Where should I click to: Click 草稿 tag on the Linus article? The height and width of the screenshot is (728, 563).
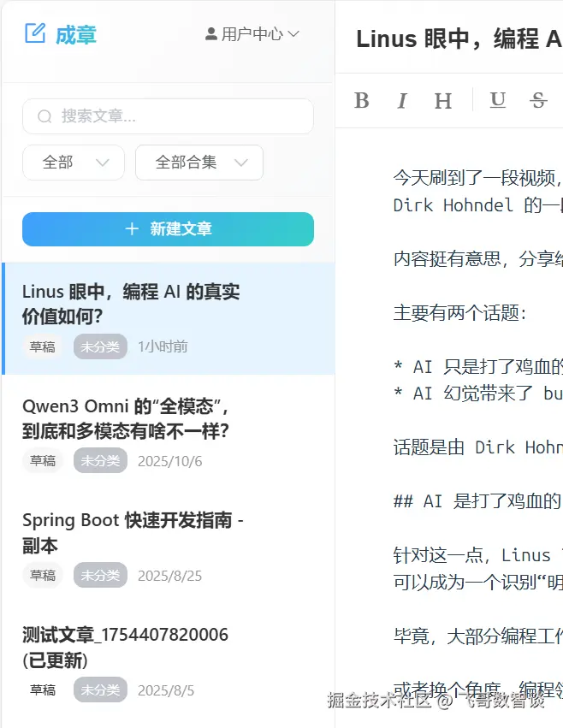tap(42, 346)
